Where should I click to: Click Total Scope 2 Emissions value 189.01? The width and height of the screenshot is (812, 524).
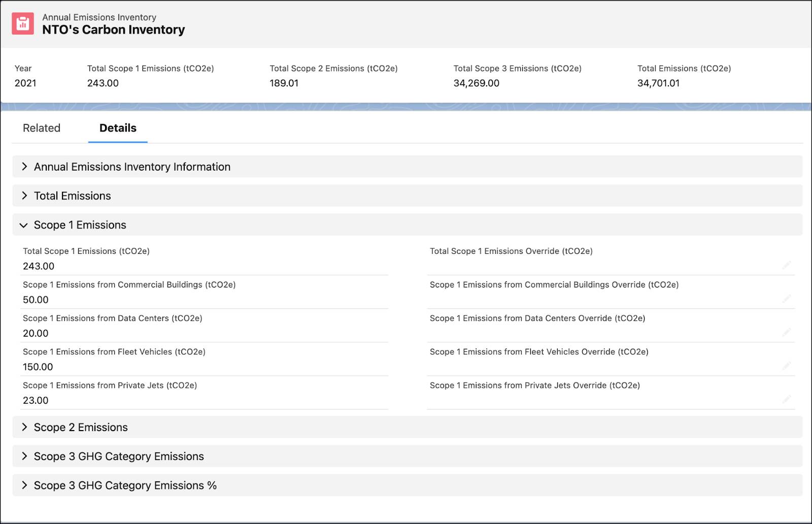(x=284, y=83)
